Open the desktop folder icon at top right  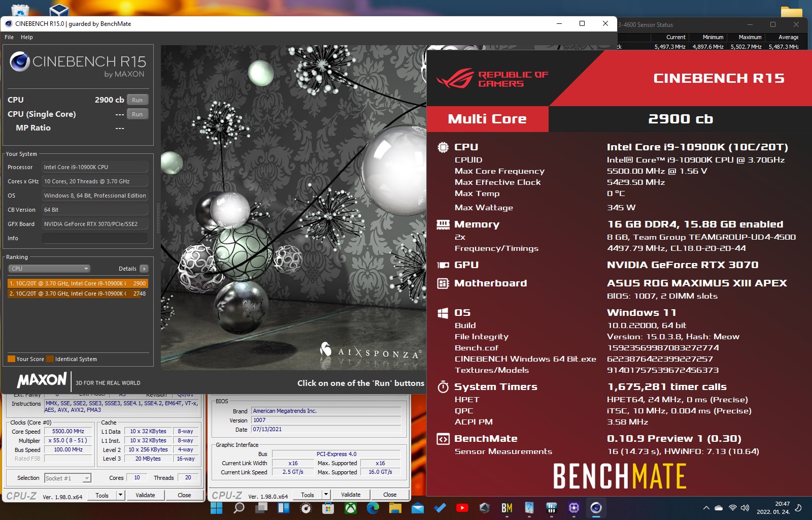click(x=791, y=11)
